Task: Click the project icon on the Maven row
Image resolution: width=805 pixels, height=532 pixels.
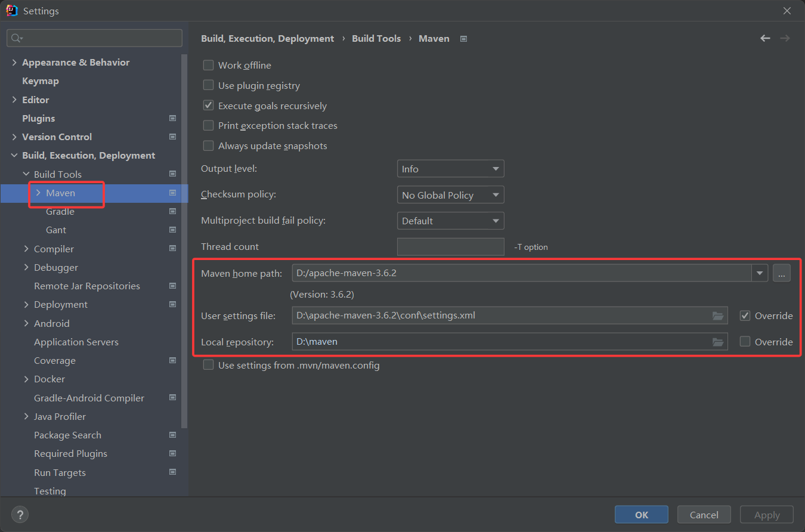Action: 172,193
